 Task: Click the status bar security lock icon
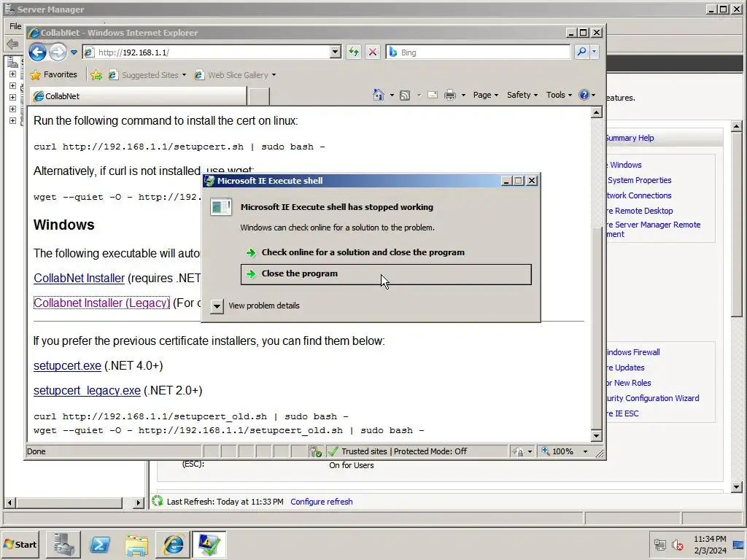[519, 451]
